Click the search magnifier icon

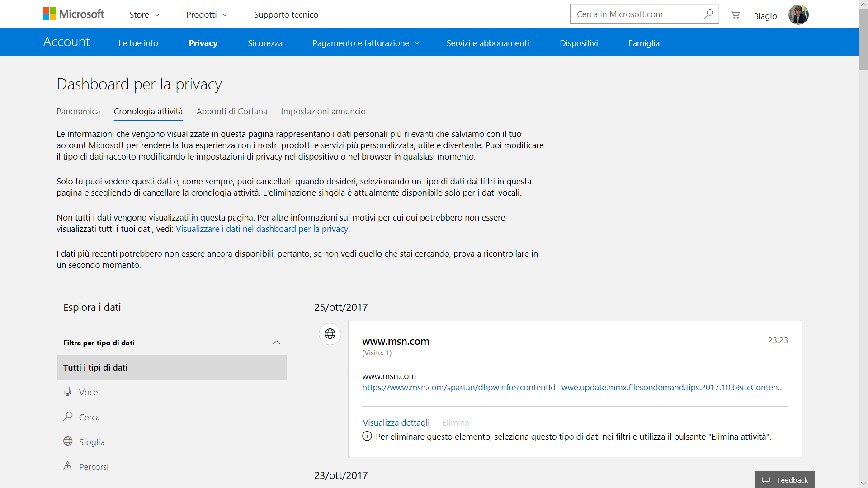[708, 14]
